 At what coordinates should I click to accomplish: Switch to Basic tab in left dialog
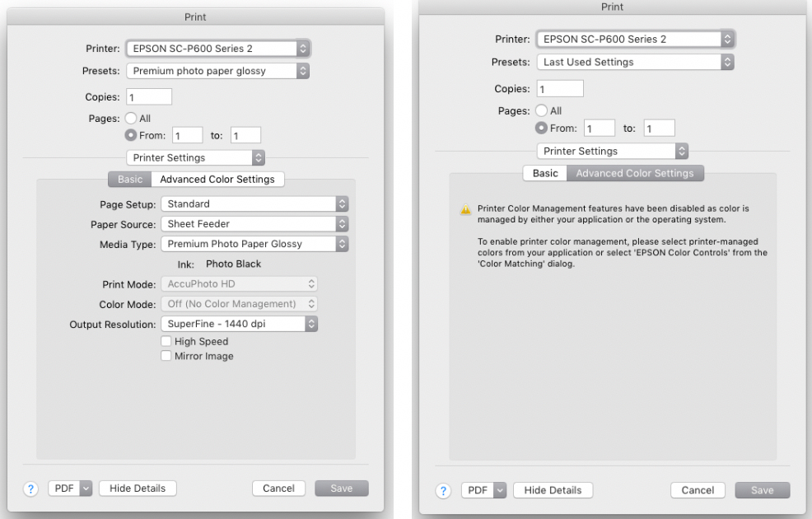pos(130,180)
